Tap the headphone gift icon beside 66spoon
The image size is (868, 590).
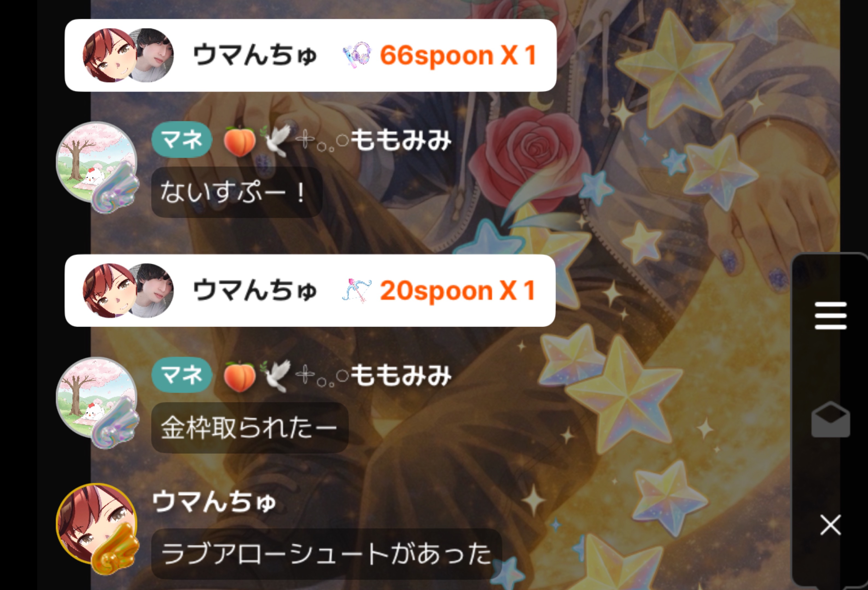[357, 55]
